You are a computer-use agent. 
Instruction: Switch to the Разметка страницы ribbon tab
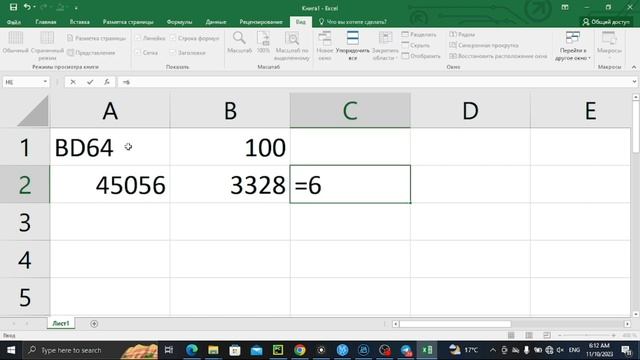pyautogui.click(x=128, y=22)
